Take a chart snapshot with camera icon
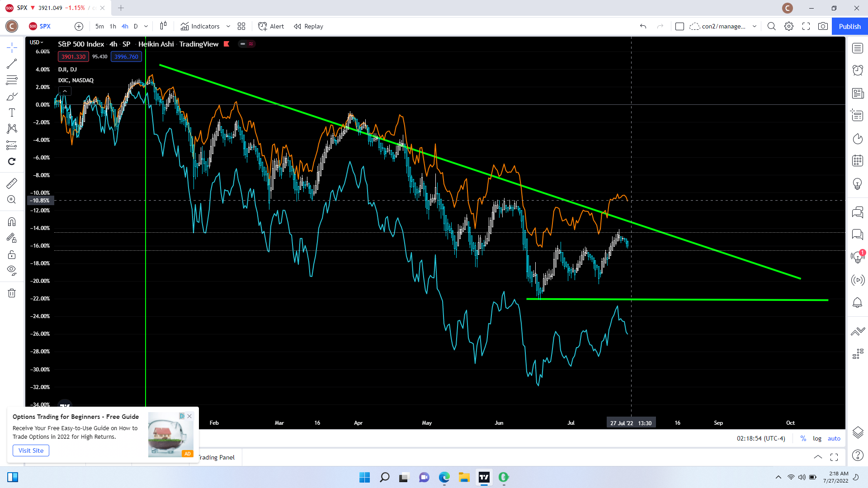The width and height of the screenshot is (868, 488). click(823, 26)
